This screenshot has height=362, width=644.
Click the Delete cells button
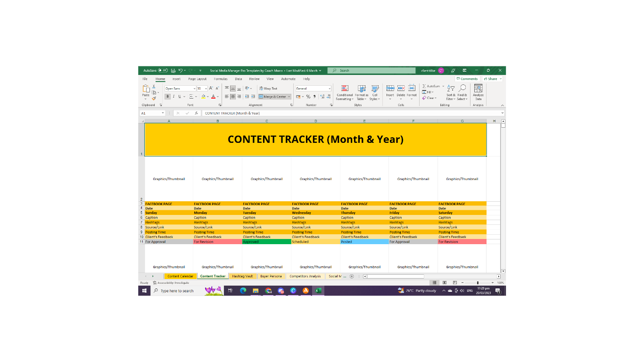pos(401,92)
